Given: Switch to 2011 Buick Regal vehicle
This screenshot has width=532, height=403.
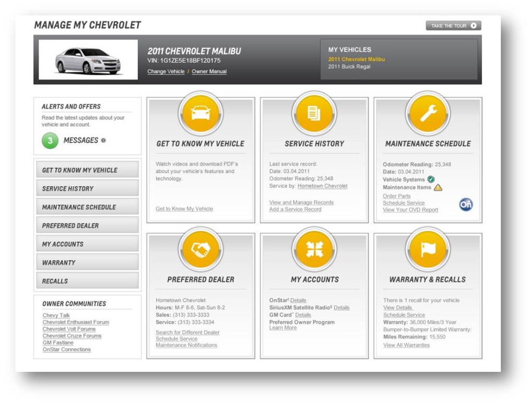Looking at the screenshot, I should tap(349, 66).
